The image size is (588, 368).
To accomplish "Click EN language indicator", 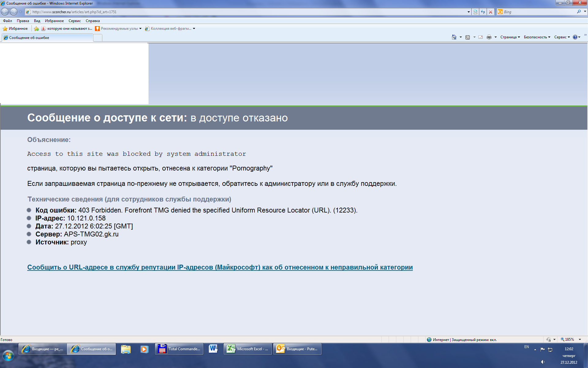I will click(x=526, y=347).
